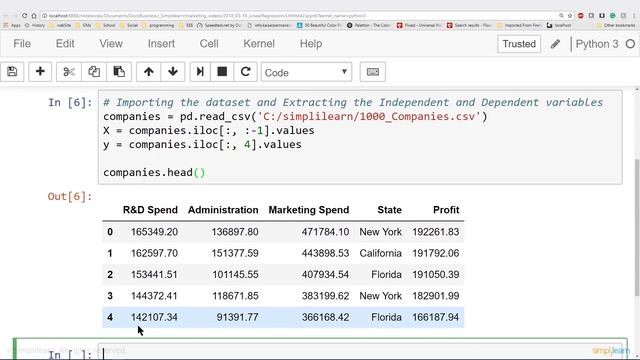The height and width of the screenshot is (360, 640).
Task: Click the Out[6] output prompt
Action: [70, 196]
